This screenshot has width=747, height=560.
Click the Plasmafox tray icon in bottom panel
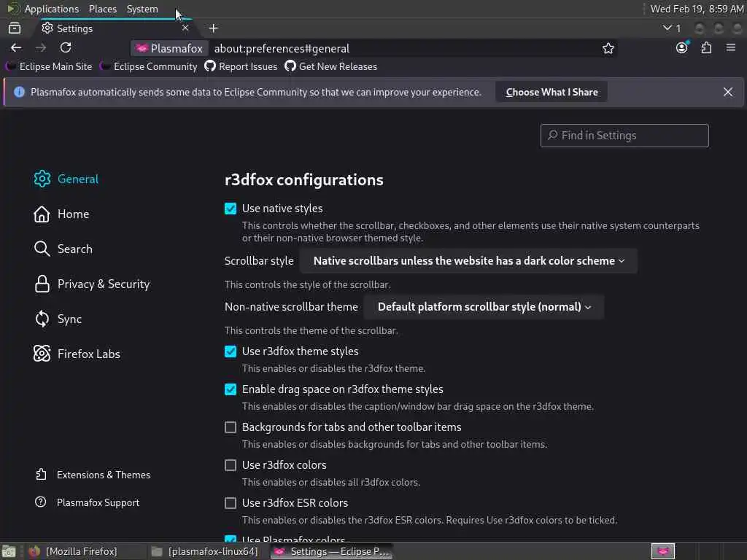click(662, 551)
